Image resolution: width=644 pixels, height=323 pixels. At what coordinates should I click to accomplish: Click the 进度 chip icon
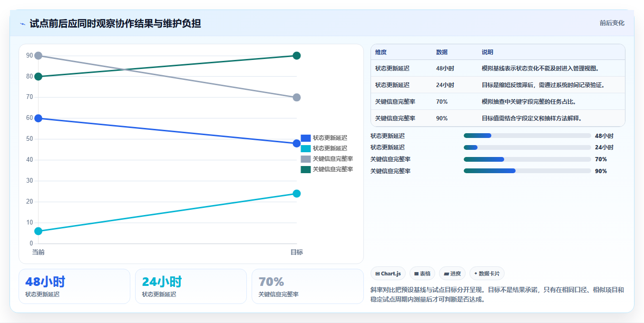pos(446,274)
